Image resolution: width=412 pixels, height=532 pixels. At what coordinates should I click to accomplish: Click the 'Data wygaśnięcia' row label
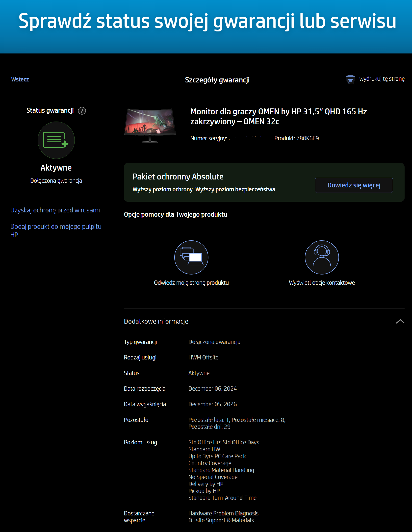click(145, 404)
